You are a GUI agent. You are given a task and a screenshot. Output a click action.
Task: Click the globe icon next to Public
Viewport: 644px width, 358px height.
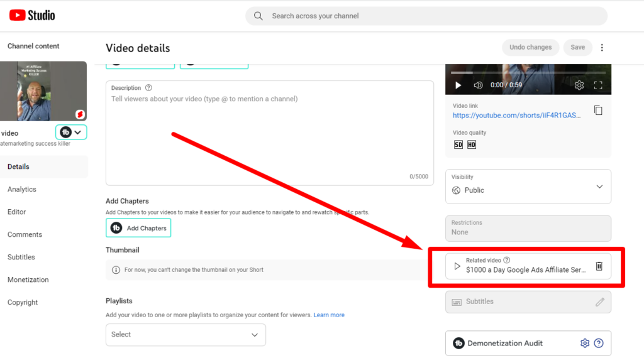pyautogui.click(x=456, y=190)
